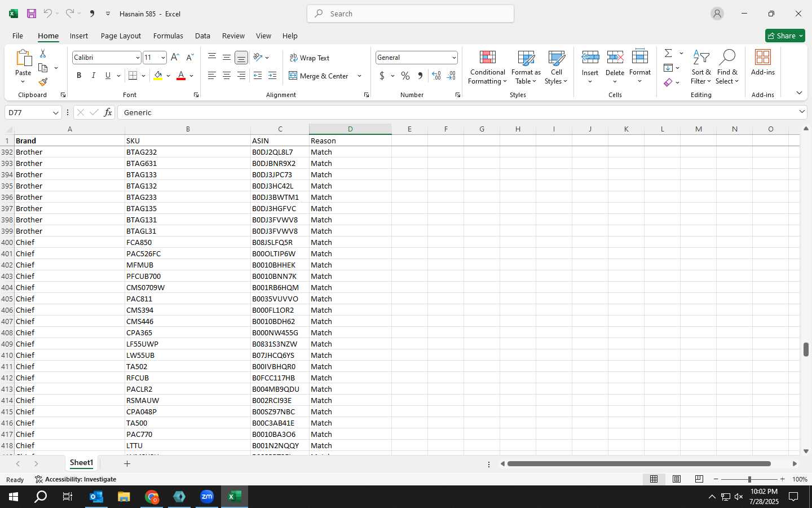Add a new sheet with plus button
This screenshot has height=508, width=812.
point(127,463)
